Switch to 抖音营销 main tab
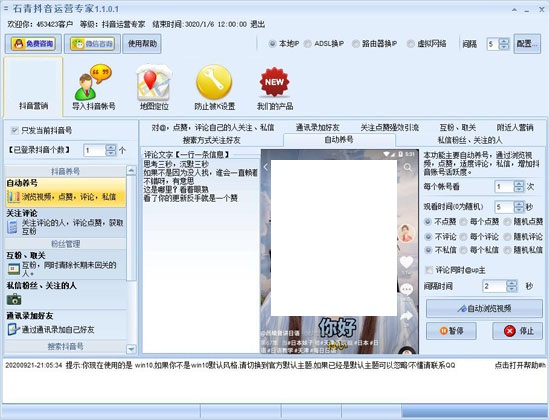 [x=33, y=87]
